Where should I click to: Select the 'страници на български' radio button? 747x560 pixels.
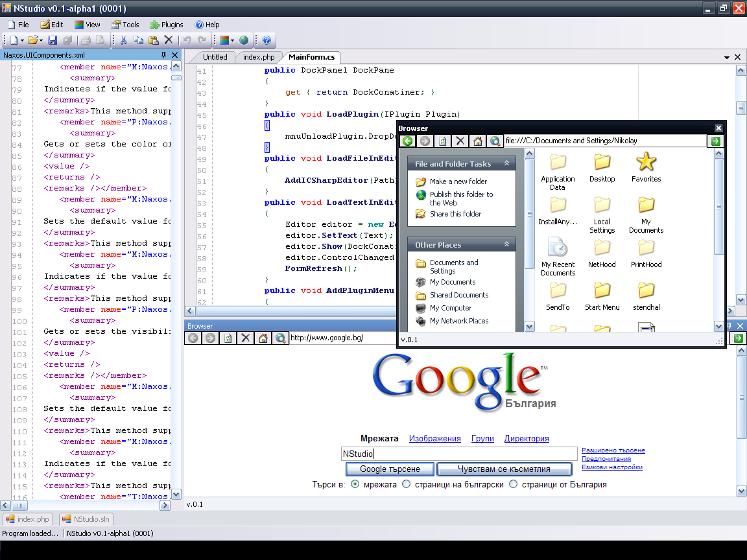406,484
